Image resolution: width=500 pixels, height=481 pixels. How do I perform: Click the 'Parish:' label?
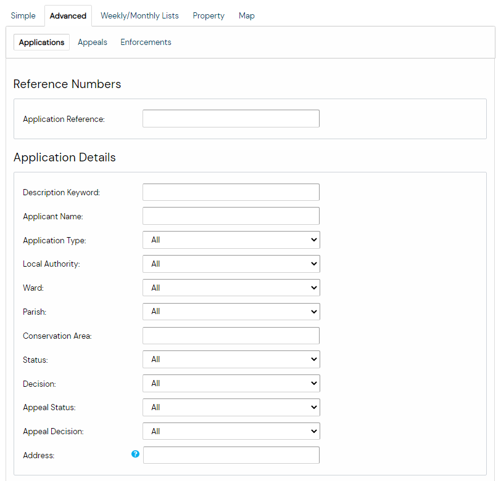[x=34, y=312]
